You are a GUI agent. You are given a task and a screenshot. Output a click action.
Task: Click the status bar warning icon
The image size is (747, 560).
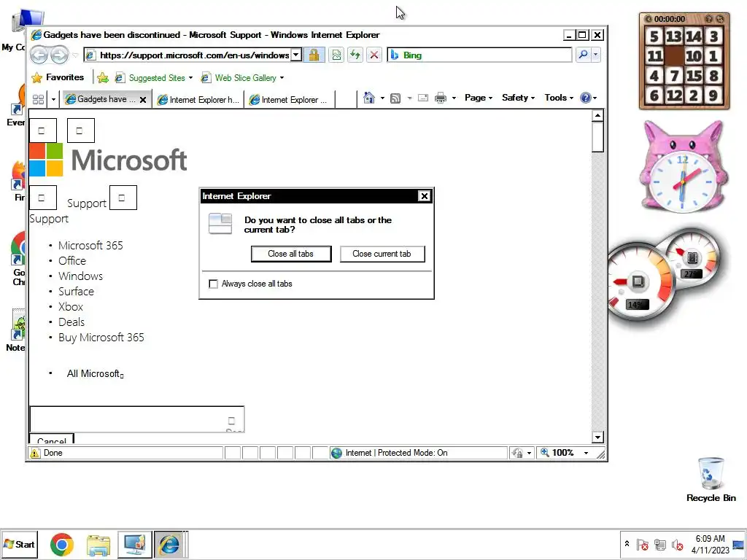(x=35, y=453)
